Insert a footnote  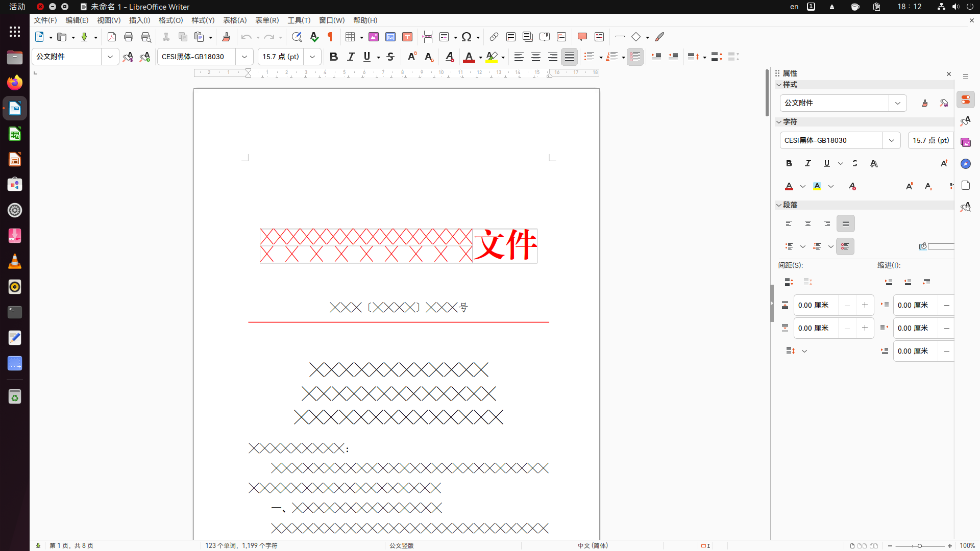coord(511,37)
